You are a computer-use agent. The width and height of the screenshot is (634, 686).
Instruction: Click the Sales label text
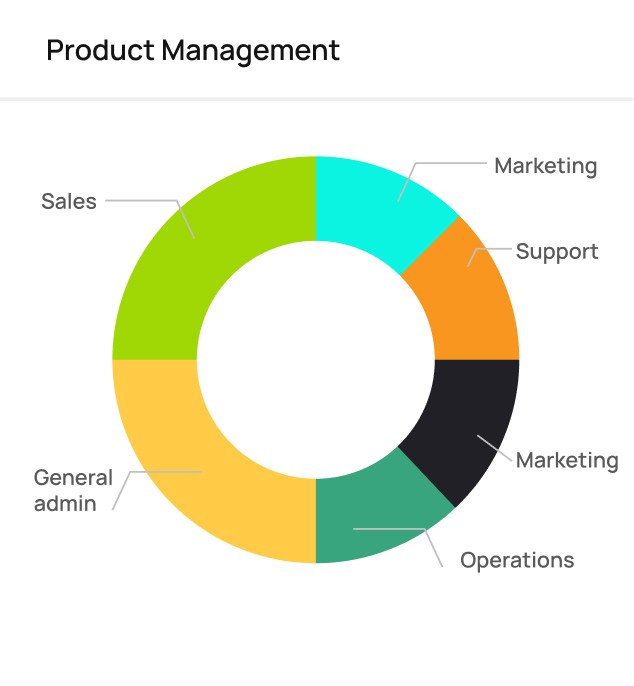(x=69, y=202)
